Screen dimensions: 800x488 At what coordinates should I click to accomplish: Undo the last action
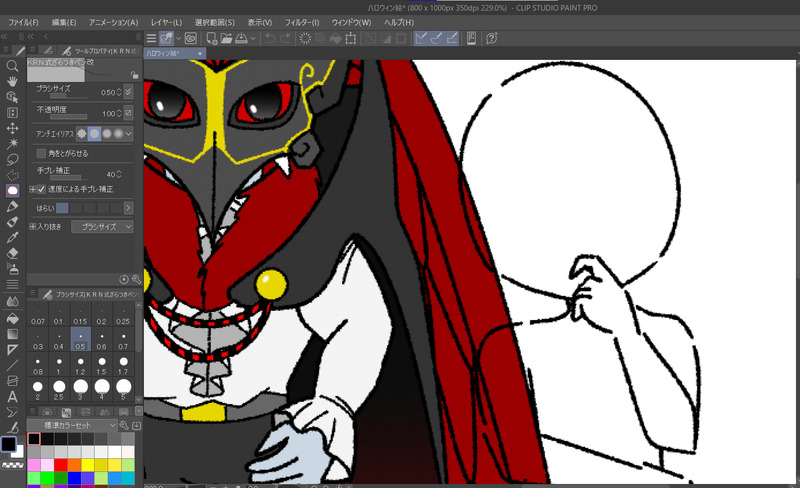pos(270,38)
